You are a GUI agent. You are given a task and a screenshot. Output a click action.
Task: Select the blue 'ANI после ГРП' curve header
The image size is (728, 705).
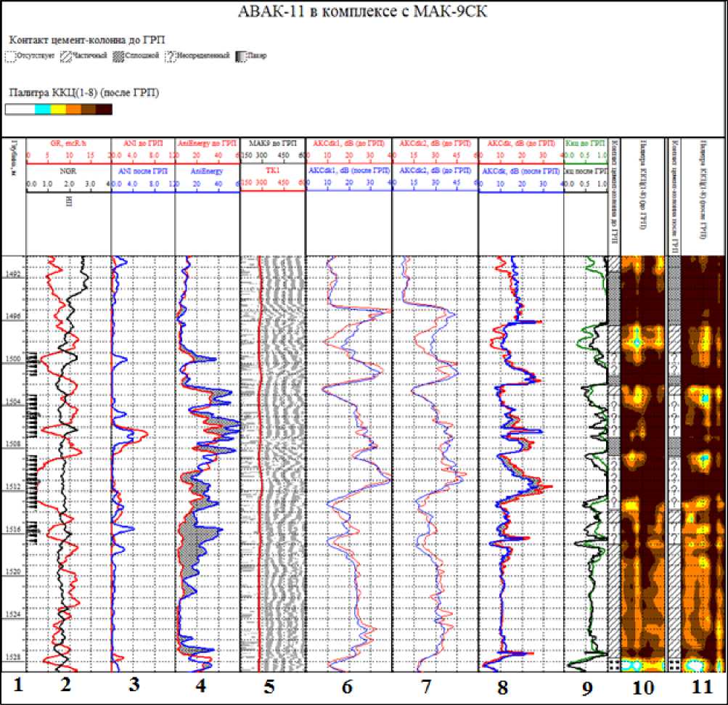click(x=143, y=171)
